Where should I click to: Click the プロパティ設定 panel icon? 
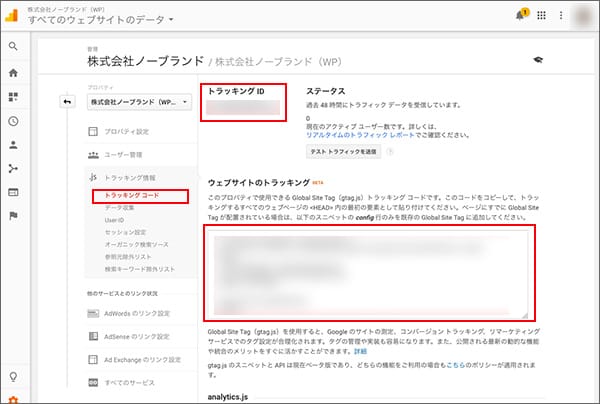pos(93,132)
